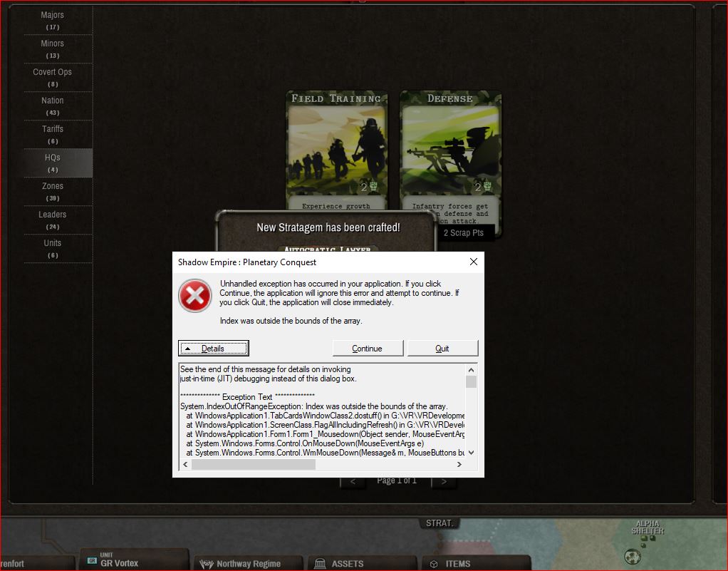Select the Field Training stratagem card

(x=337, y=150)
